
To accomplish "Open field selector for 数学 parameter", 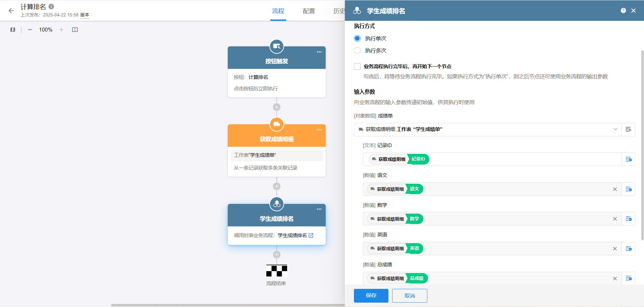I will tap(628, 219).
